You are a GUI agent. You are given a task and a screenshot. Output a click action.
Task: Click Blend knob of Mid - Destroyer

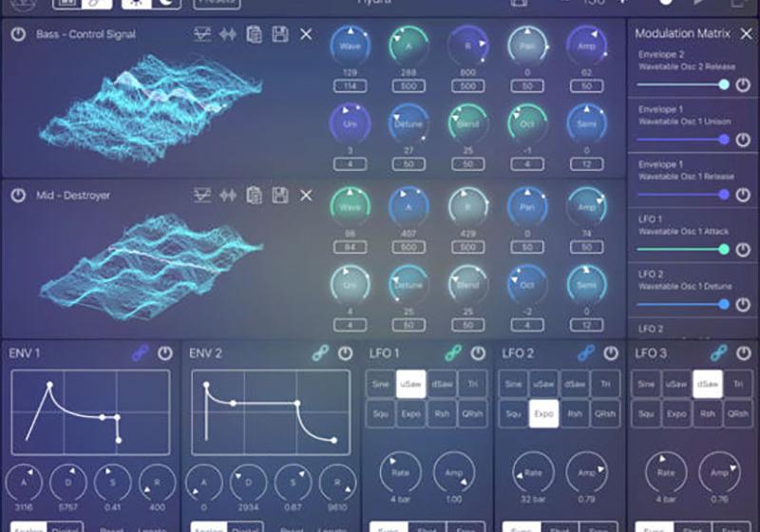[x=467, y=285]
